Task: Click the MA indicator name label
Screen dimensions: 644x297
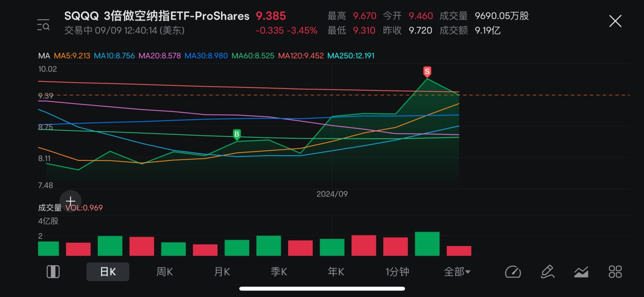Action: pyautogui.click(x=44, y=56)
